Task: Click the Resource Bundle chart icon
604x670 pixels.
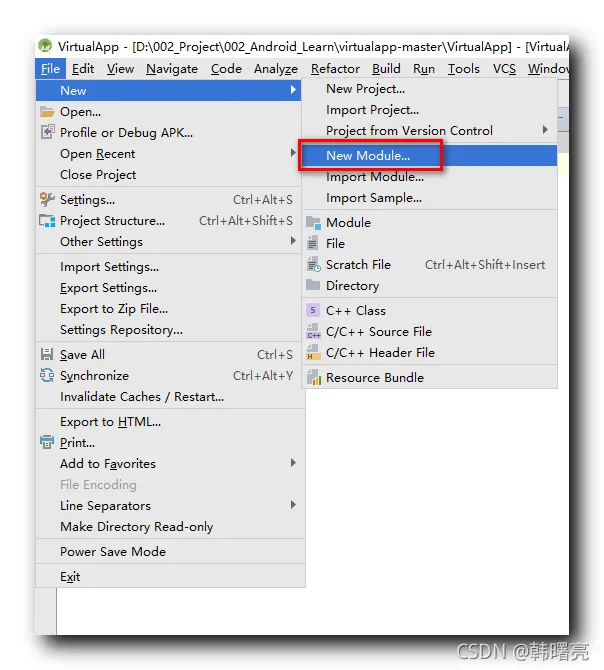Action: (314, 377)
